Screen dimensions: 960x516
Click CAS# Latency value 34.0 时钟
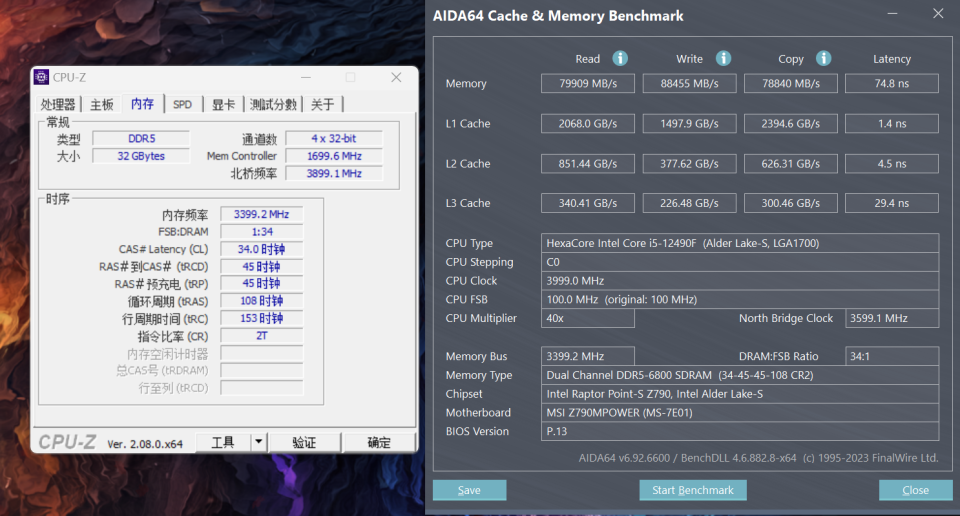click(x=261, y=249)
